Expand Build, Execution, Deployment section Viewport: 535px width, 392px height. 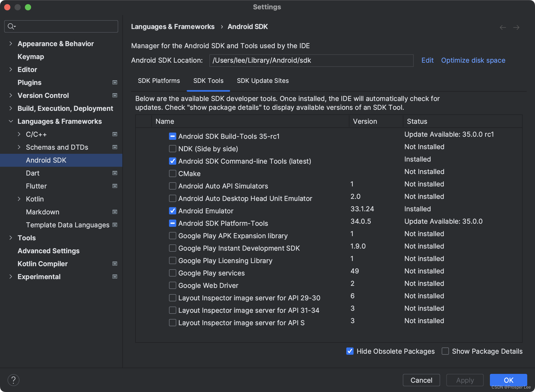pos(11,108)
